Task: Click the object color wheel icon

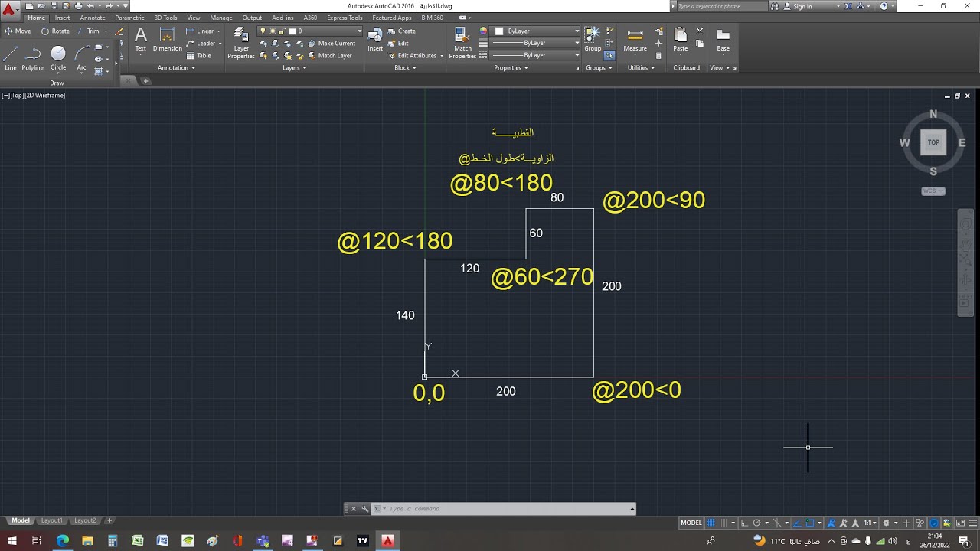Action: [483, 31]
